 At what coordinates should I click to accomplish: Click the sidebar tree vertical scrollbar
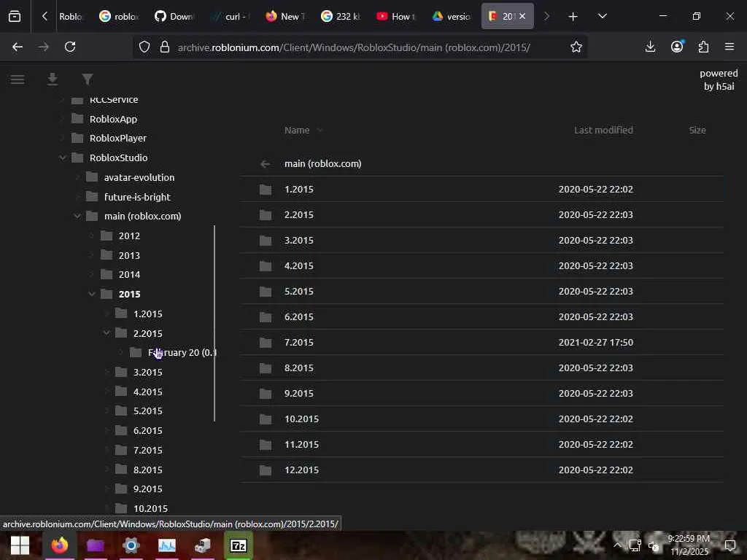click(x=214, y=323)
